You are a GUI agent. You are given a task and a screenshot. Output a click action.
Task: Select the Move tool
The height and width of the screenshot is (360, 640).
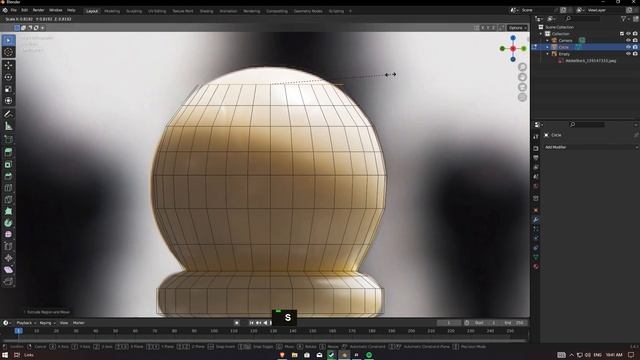coord(9,65)
